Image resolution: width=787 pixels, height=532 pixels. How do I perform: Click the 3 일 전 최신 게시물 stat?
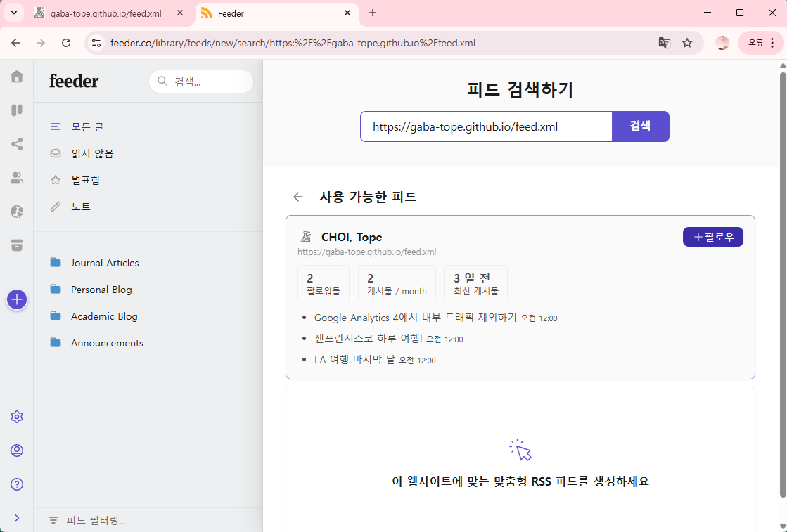[476, 283]
